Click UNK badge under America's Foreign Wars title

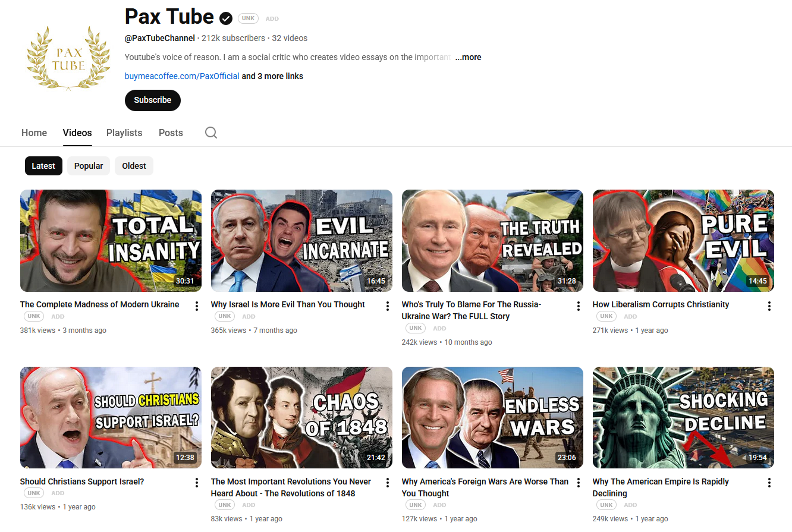(416, 505)
